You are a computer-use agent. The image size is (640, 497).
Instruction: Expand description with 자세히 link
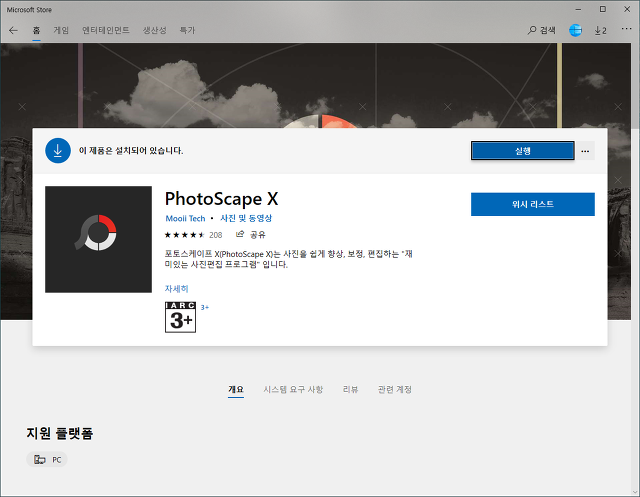(x=176, y=288)
